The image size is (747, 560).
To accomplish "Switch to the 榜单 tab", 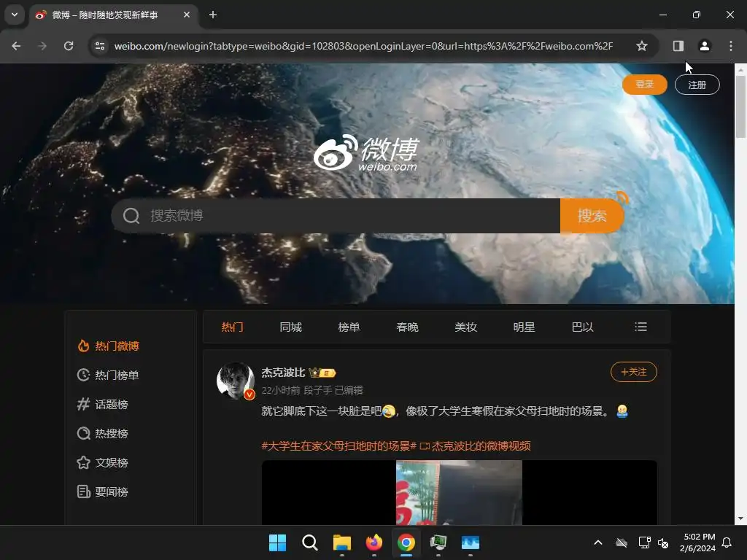I will click(x=349, y=327).
